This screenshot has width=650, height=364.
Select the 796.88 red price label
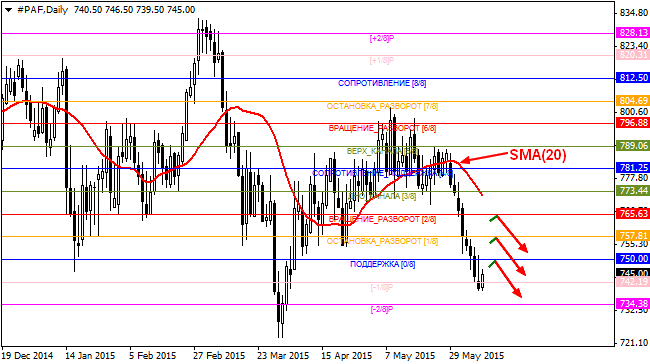[633, 123]
